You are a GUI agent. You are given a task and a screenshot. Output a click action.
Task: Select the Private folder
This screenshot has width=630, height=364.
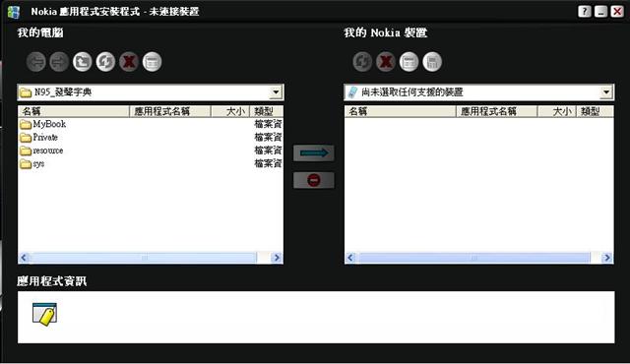(x=39, y=138)
